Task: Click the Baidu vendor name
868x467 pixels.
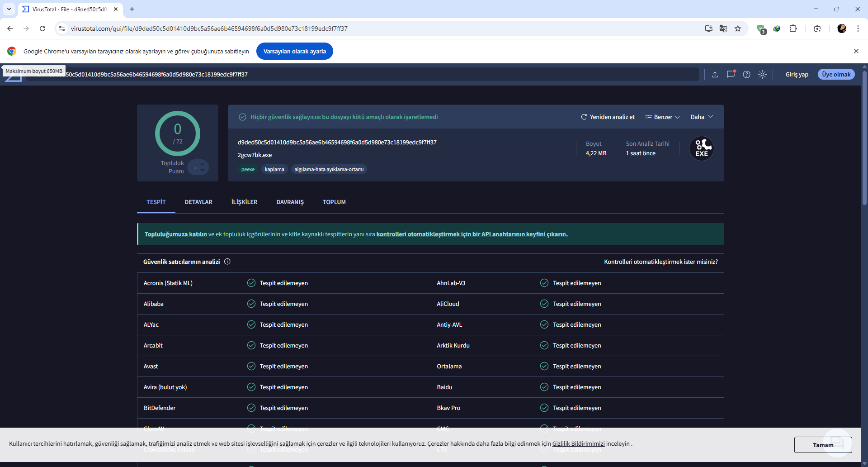Action: 444,387
